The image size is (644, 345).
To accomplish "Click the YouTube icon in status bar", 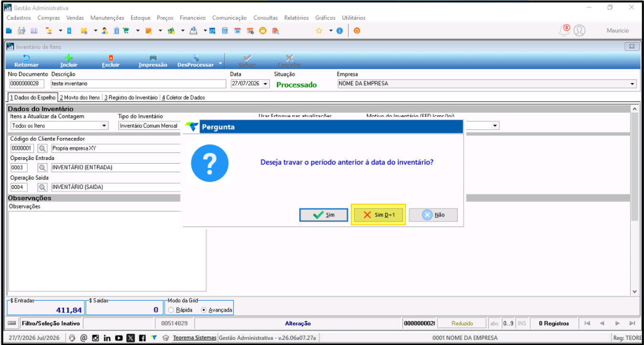I will [x=118, y=338].
